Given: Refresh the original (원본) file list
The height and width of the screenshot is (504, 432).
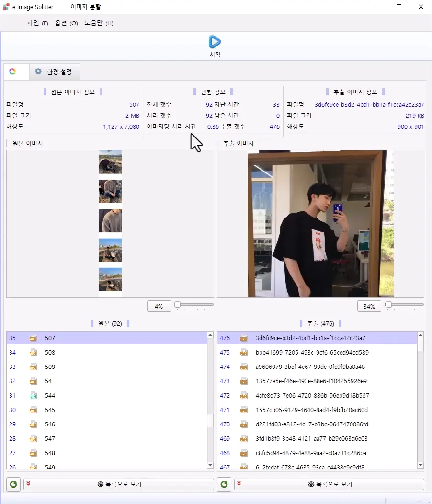Looking at the screenshot, I should coord(13,484).
